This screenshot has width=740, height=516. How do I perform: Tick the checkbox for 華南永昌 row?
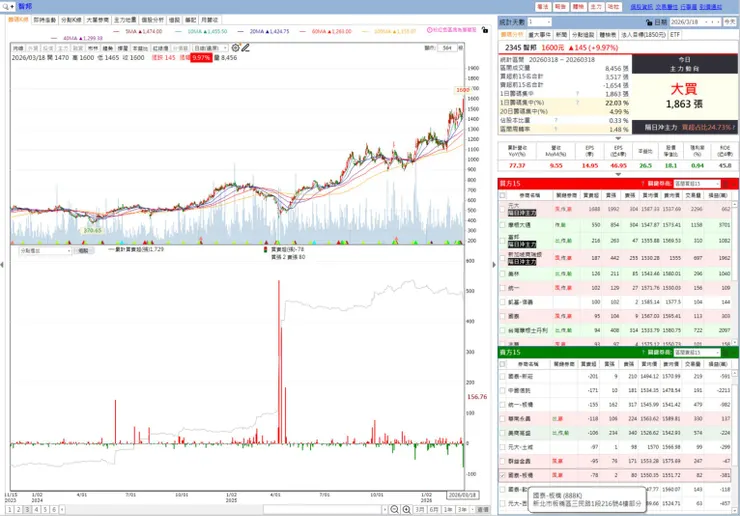(x=503, y=419)
